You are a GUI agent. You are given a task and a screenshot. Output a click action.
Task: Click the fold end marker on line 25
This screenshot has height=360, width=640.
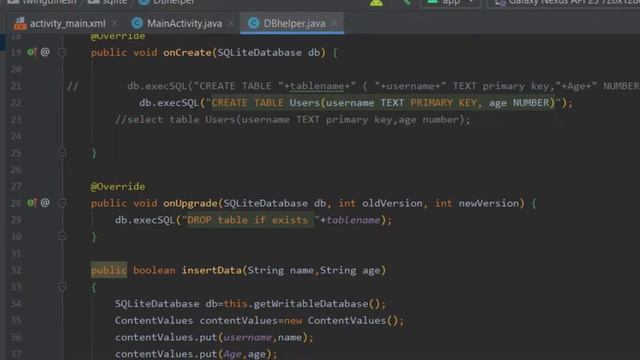62,153
